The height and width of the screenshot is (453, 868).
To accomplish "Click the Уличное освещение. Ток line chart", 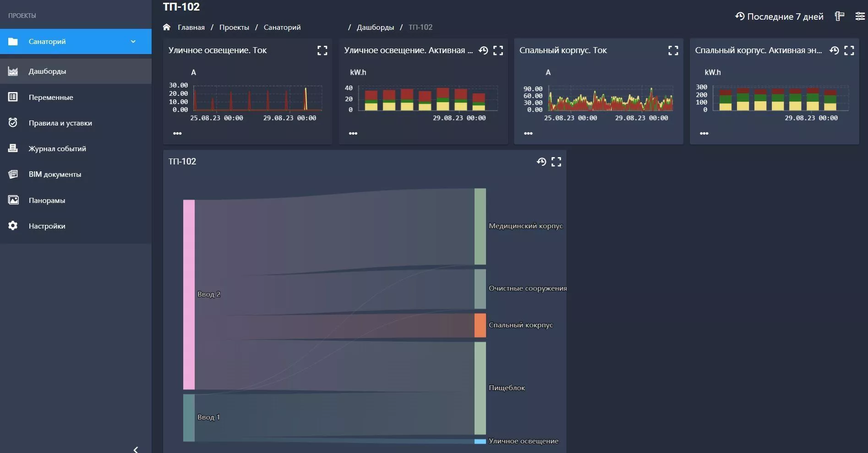I will pyautogui.click(x=257, y=98).
